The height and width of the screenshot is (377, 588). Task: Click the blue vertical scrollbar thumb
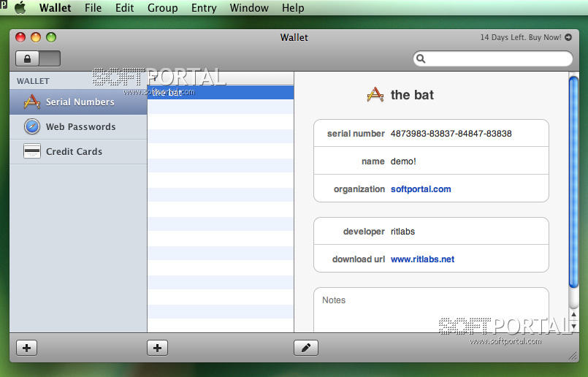coord(573,182)
